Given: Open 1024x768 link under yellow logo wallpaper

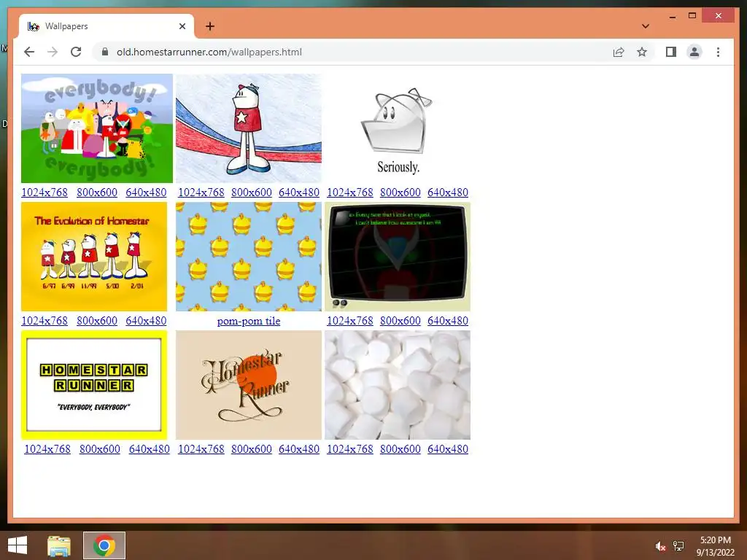Looking at the screenshot, I should tap(47, 449).
